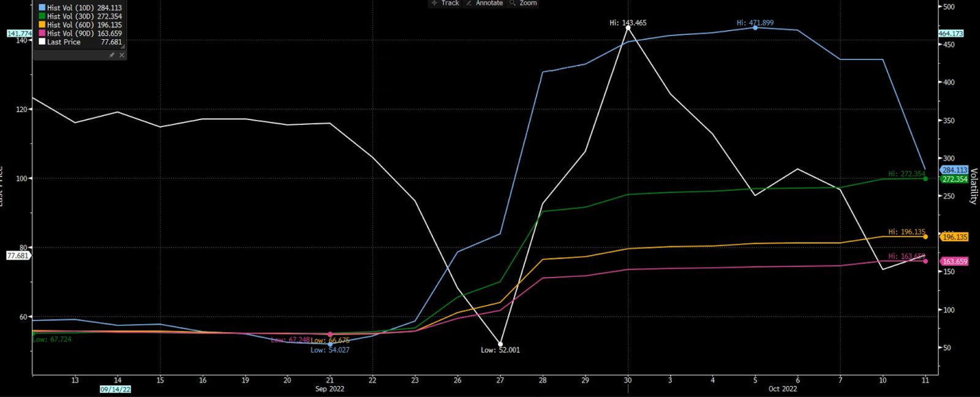This screenshot has height=397, width=980.
Task: Select the Hist Vol (30D) legend label
Action: [x=70, y=17]
